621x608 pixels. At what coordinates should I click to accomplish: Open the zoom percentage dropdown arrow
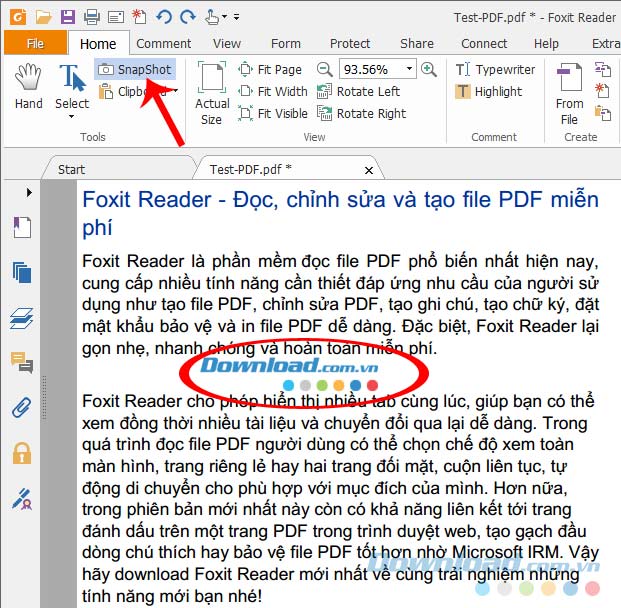click(x=410, y=69)
